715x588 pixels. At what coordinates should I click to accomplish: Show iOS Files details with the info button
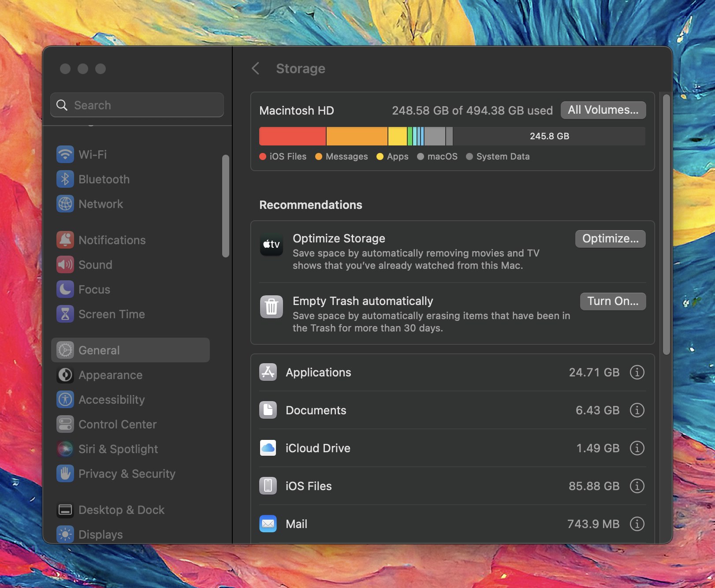pos(636,486)
